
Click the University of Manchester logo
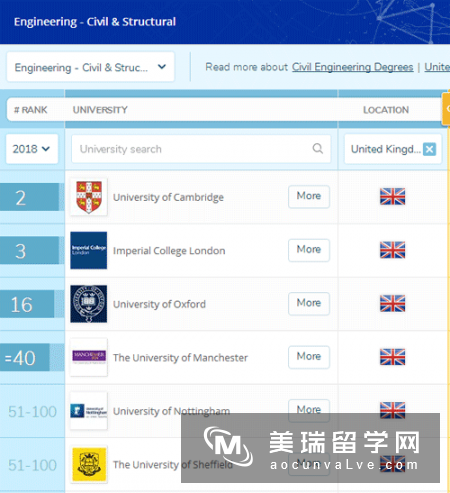[x=89, y=357]
